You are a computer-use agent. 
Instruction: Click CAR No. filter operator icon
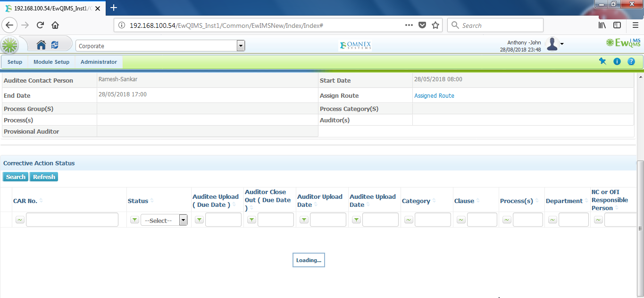click(20, 220)
